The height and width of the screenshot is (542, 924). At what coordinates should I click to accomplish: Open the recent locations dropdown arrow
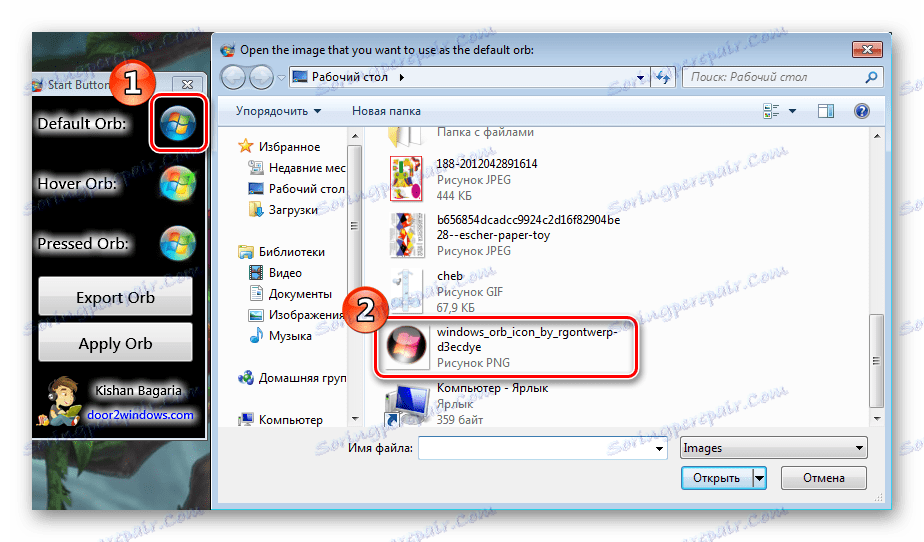pyautogui.click(x=282, y=78)
